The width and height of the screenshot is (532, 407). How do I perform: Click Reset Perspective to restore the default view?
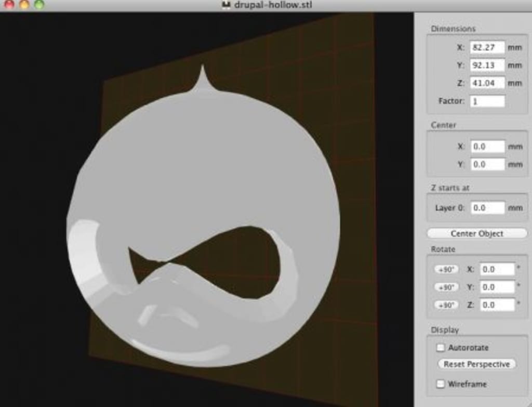click(476, 364)
